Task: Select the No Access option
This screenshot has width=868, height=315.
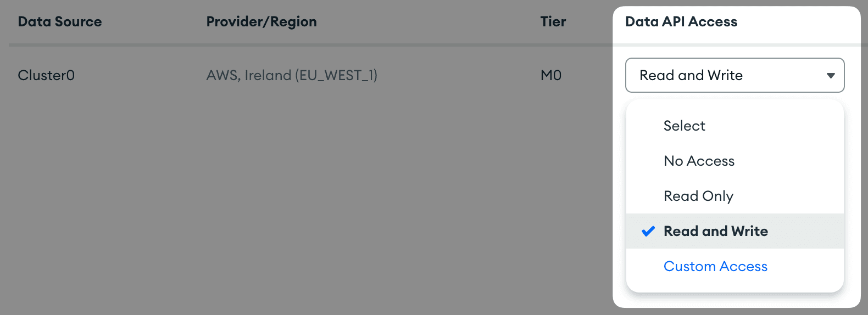Action: click(x=699, y=161)
